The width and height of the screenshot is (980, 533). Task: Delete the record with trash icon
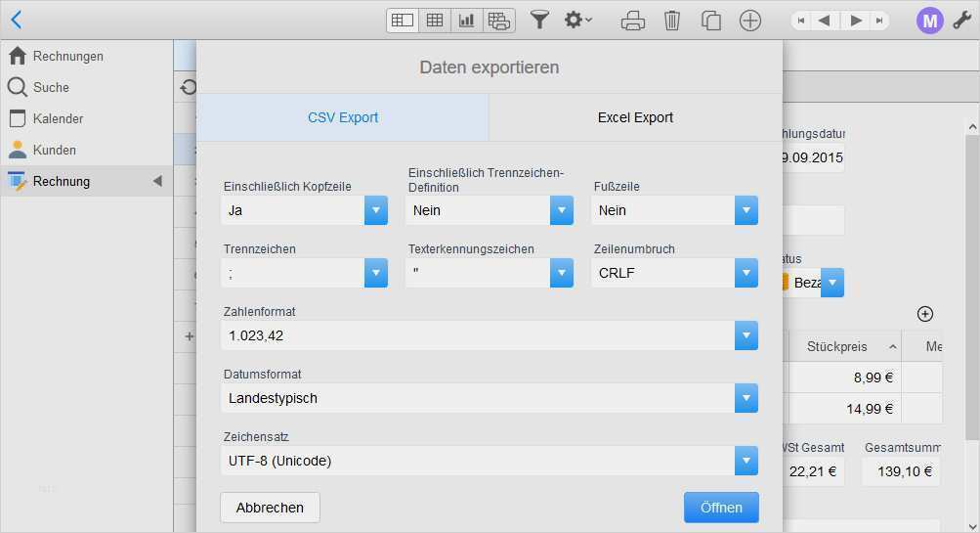672,21
